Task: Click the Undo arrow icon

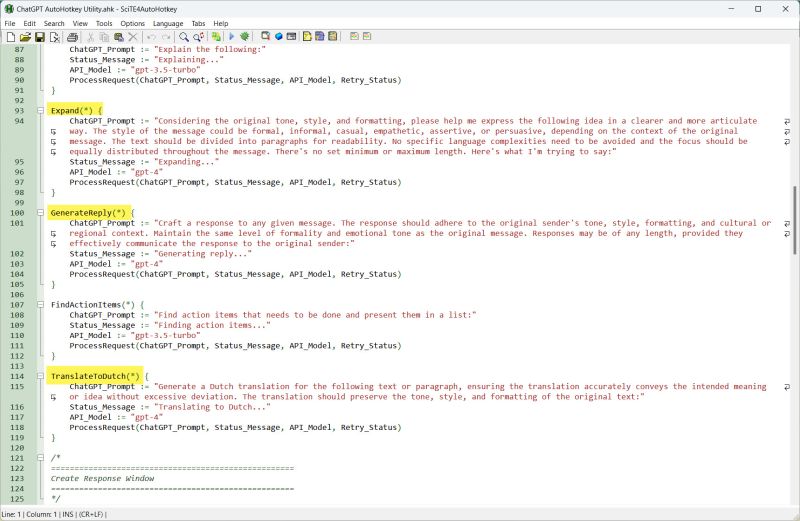Action: point(151,37)
